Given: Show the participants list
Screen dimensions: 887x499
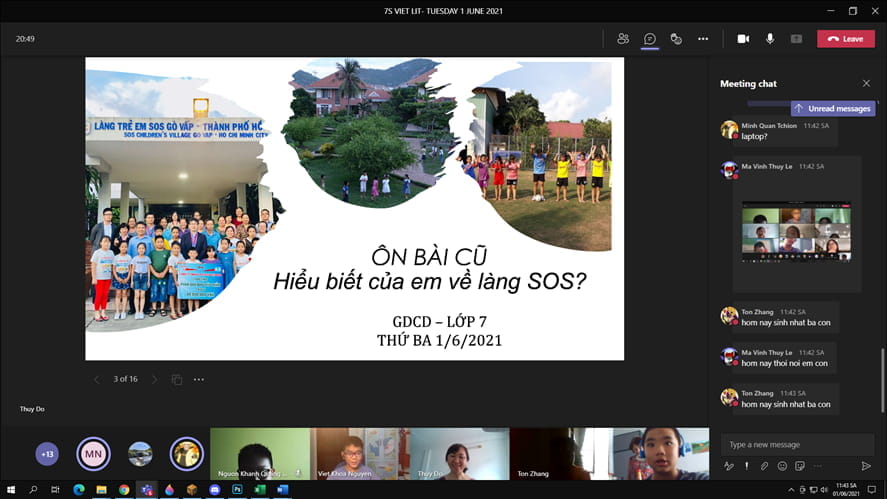Looking at the screenshot, I should (623, 38).
